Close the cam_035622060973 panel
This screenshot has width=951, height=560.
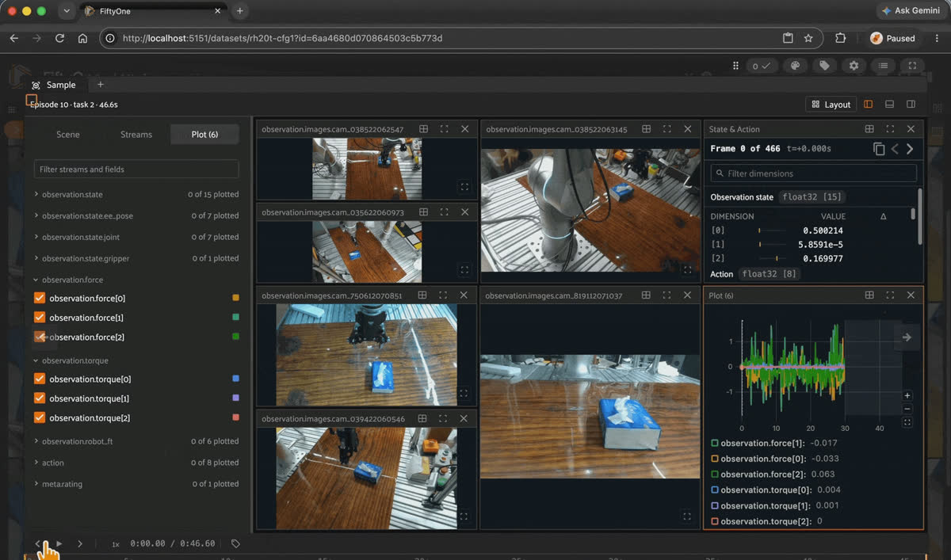[464, 212]
